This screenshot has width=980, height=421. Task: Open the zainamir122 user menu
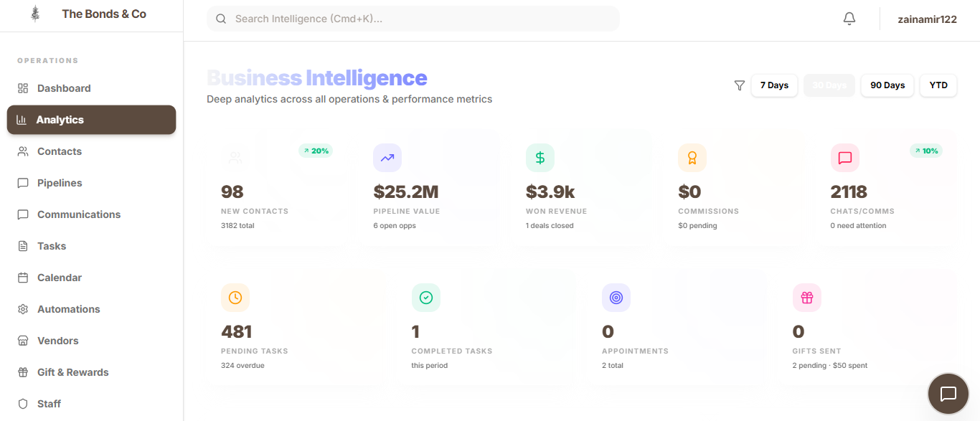927,19
